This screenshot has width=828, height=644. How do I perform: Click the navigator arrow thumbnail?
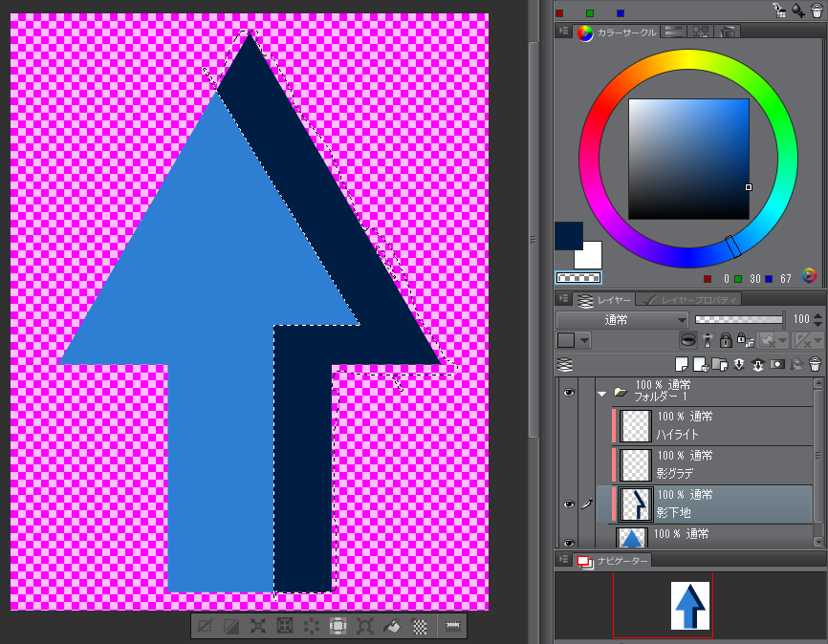tap(690, 606)
